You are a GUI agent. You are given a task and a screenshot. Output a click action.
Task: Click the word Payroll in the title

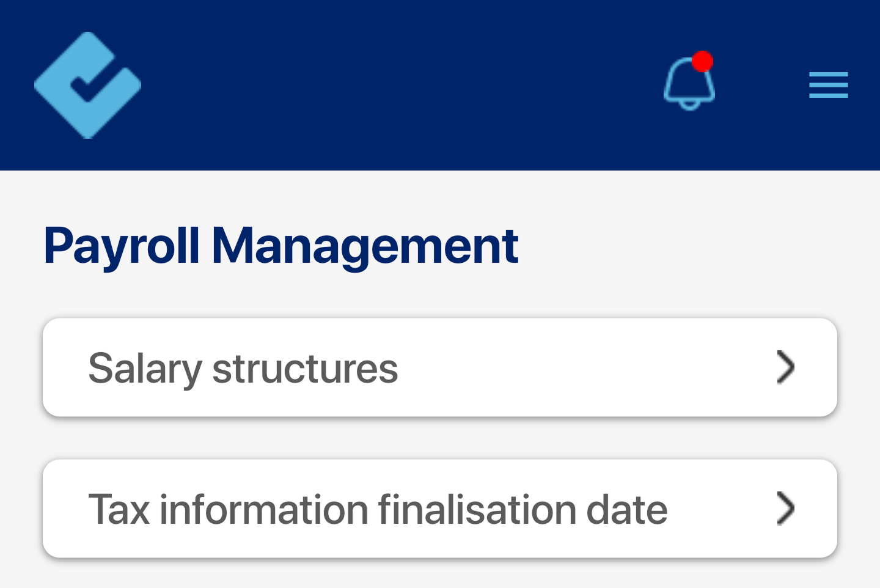click(122, 247)
